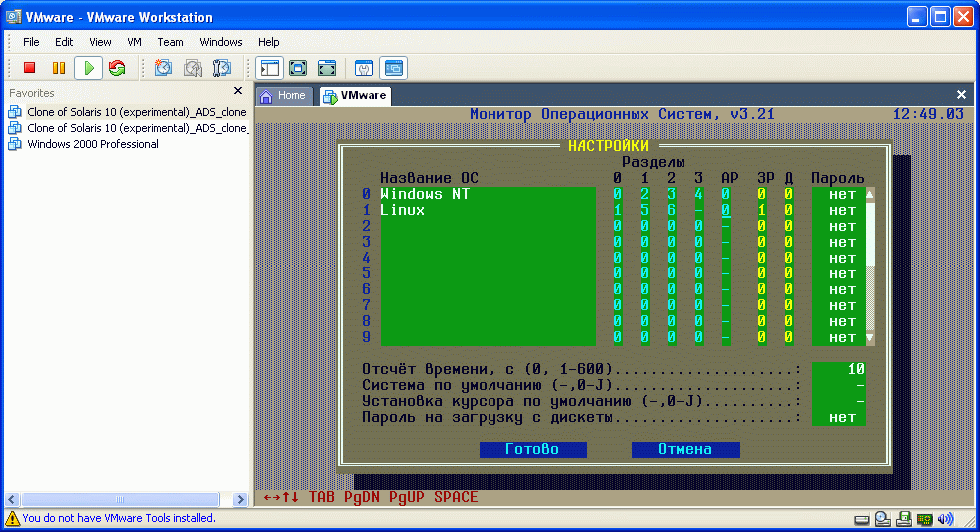Image resolution: width=980 pixels, height=532 pixels.
Task: Click the Summary View wrench window icon
Action: [363, 68]
